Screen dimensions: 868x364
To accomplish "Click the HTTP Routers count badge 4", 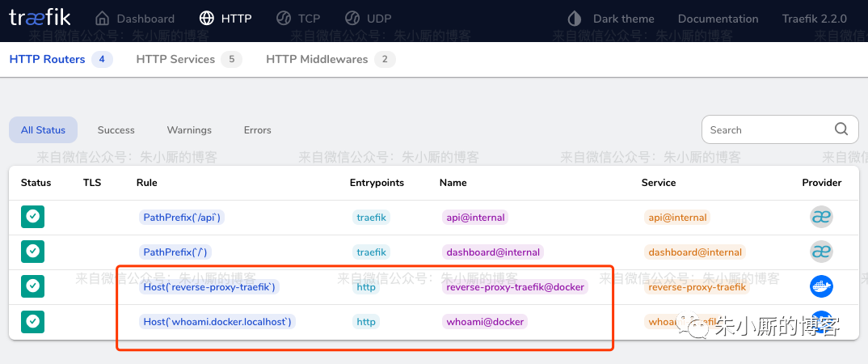I will tap(103, 59).
